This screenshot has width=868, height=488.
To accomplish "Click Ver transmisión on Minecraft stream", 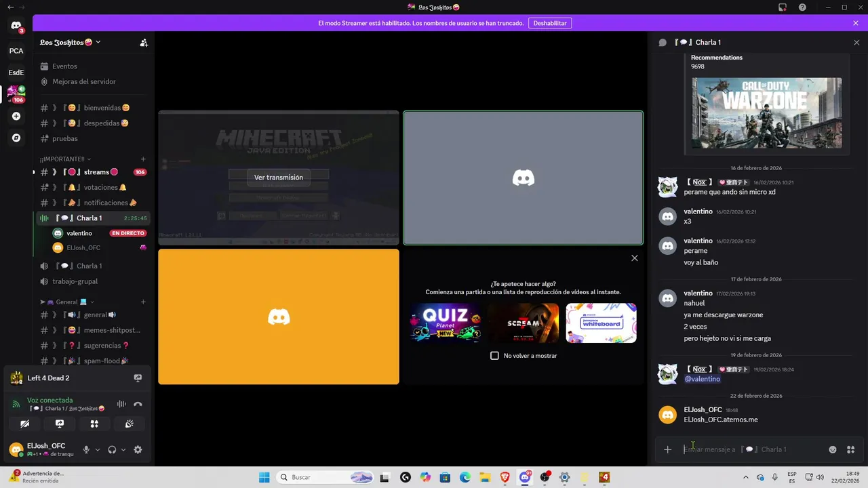I will [x=279, y=177].
